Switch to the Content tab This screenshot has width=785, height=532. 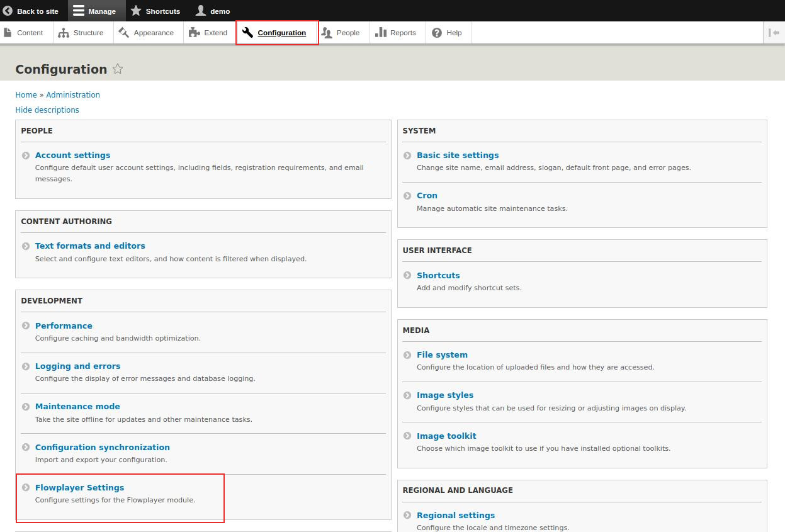[x=25, y=32]
